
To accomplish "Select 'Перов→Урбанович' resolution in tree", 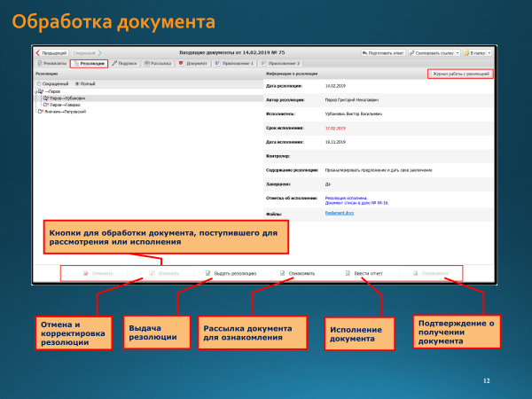I will point(67,98).
